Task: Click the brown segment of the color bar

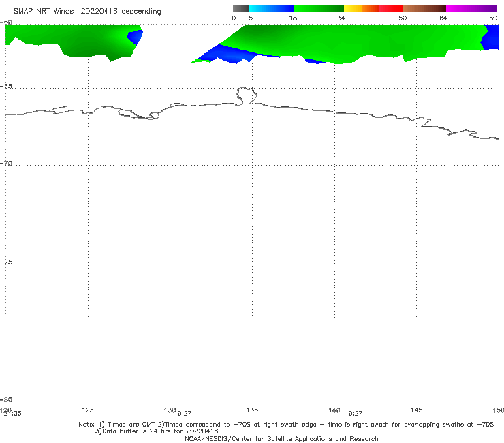Action: [424, 8]
